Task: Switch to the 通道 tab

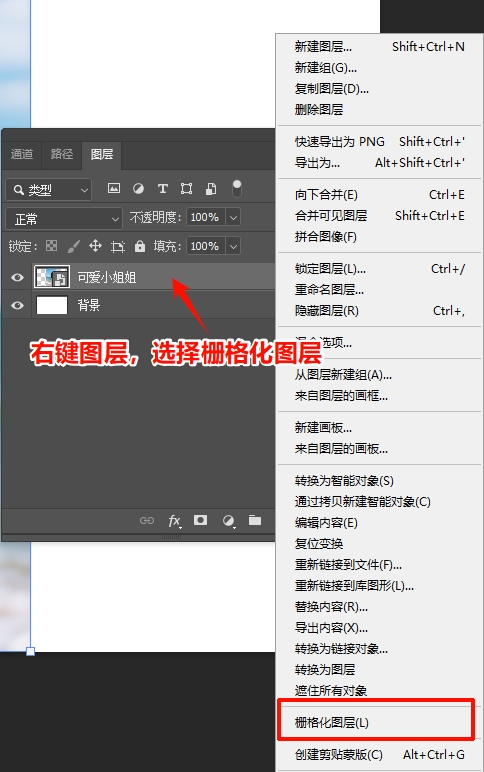Action: [x=22, y=154]
